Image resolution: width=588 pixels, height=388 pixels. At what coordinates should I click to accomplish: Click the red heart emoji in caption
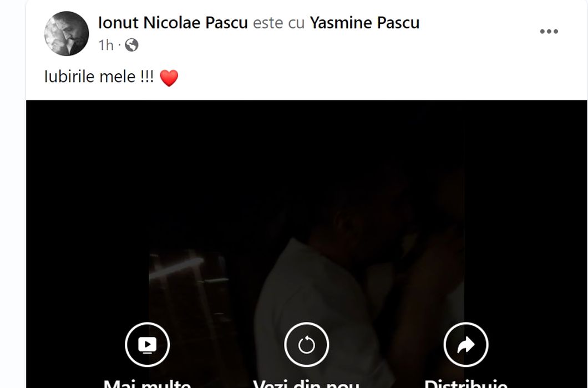(x=169, y=78)
